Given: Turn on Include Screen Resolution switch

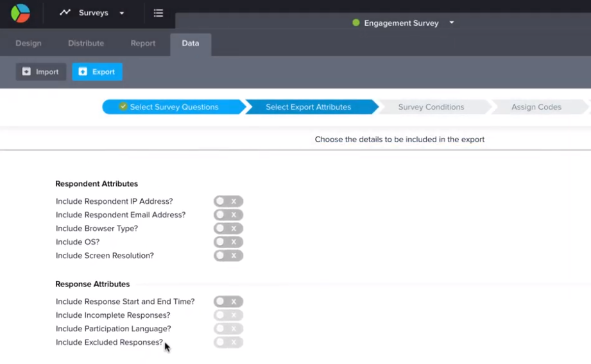Looking at the screenshot, I should click(228, 256).
